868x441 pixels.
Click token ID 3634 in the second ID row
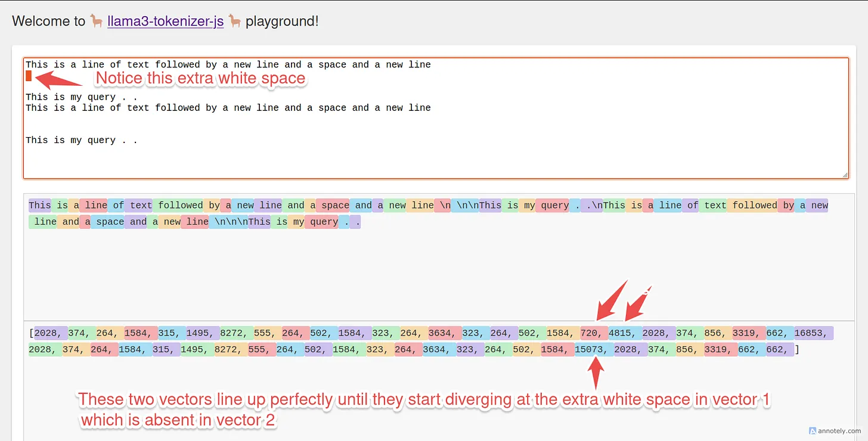point(439,350)
